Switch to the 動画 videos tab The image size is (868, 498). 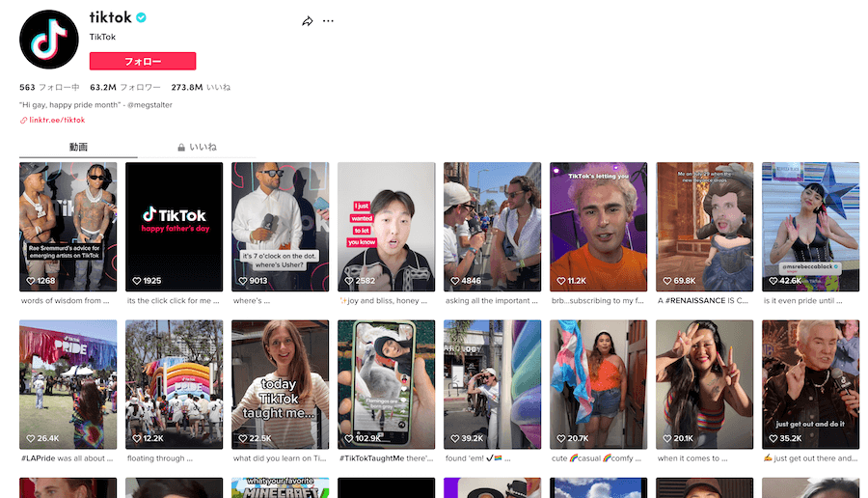pos(78,148)
